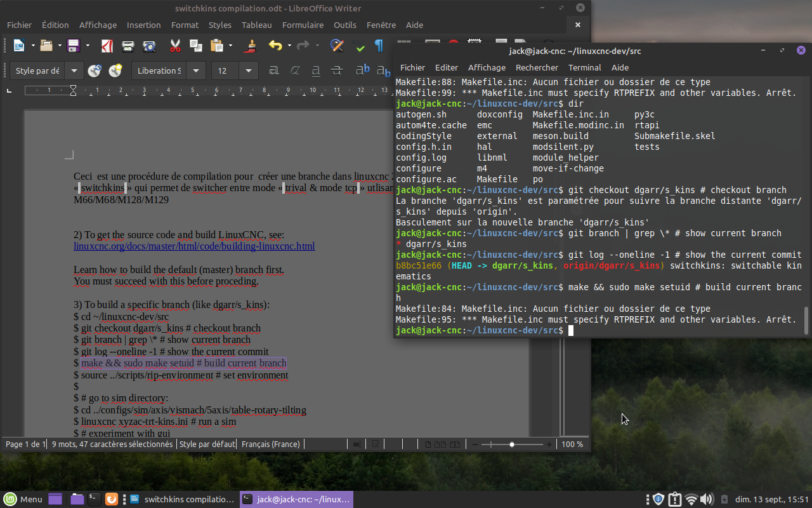Click the Français (France) language field
The width and height of the screenshot is (812, 508).
[x=271, y=444]
